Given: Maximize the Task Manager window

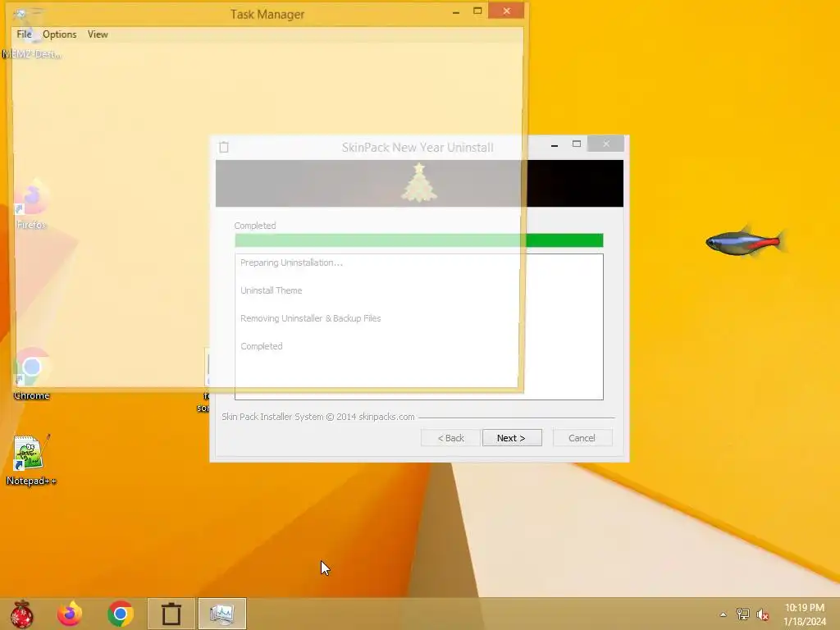Looking at the screenshot, I should pyautogui.click(x=477, y=11).
